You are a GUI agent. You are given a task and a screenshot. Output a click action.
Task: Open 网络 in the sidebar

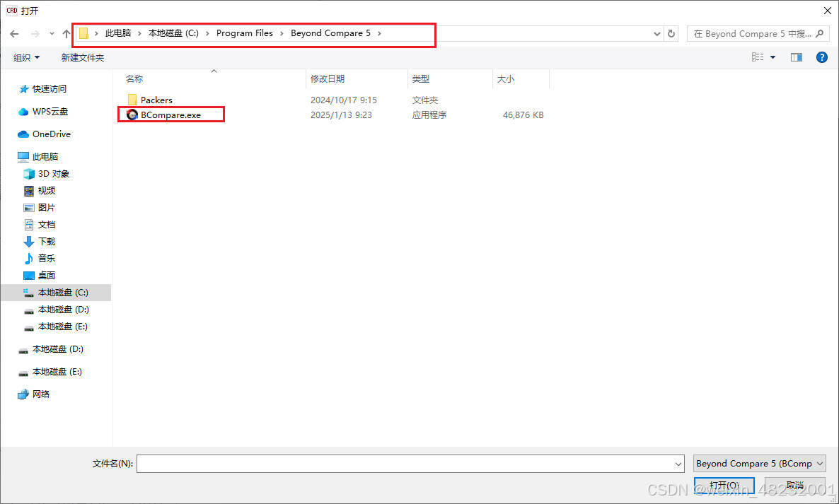[40, 394]
